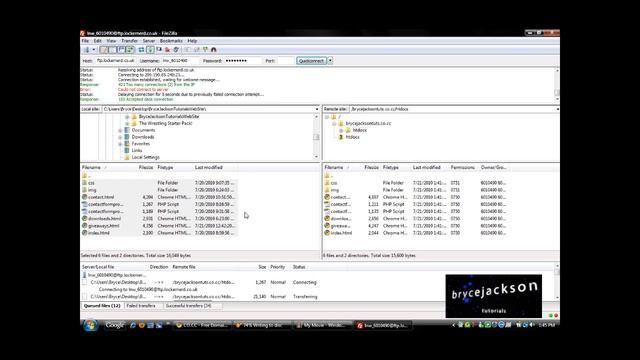640x360 pixels.
Task: Click the reconnect to last server icon
Action: coord(176,50)
